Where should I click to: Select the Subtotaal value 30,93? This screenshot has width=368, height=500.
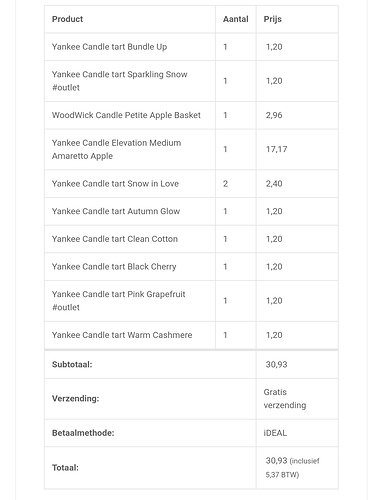(x=276, y=364)
